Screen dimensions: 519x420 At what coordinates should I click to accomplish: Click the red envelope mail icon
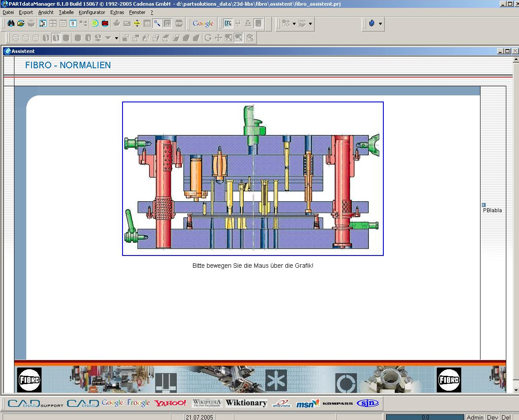(x=105, y=24)
